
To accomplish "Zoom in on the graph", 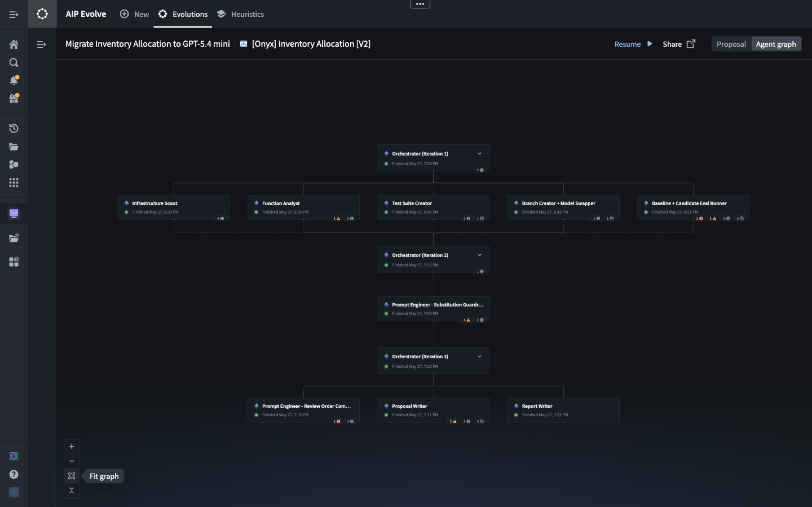I will point(71,446).
